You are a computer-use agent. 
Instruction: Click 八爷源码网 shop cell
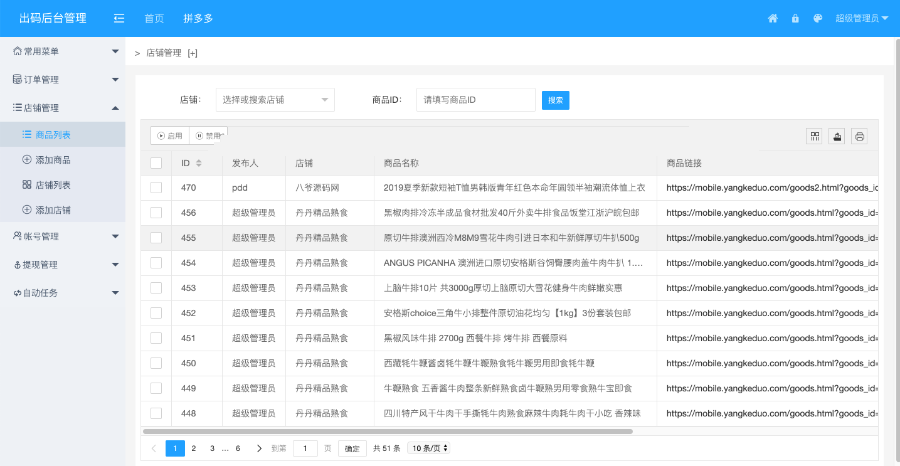pos(317,188)
